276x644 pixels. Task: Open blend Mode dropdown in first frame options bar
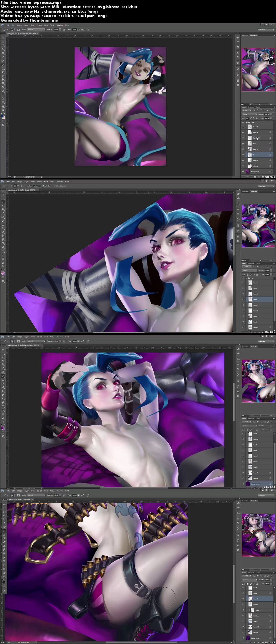(36, 30)
